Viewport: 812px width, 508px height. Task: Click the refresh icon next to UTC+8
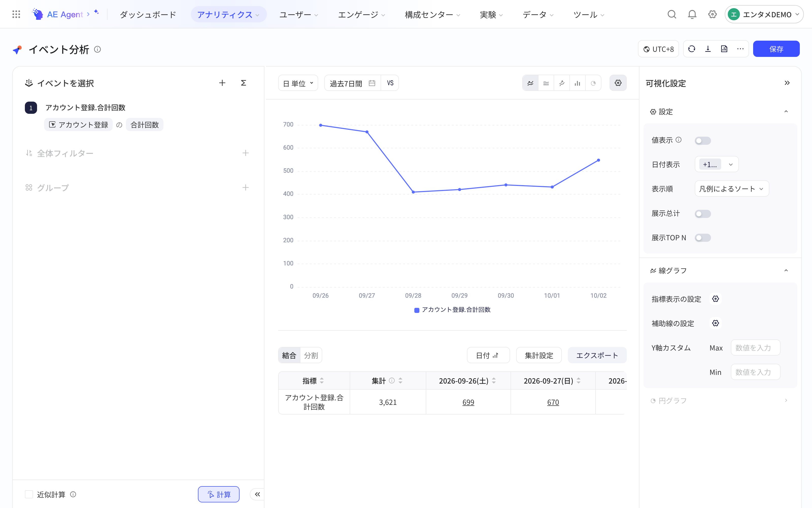(x=691, y=49)
